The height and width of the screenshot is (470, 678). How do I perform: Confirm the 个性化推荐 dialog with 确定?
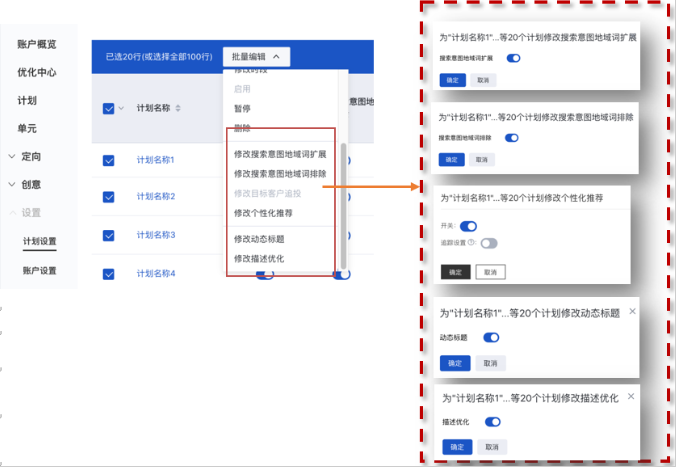(x=455, y=272)
